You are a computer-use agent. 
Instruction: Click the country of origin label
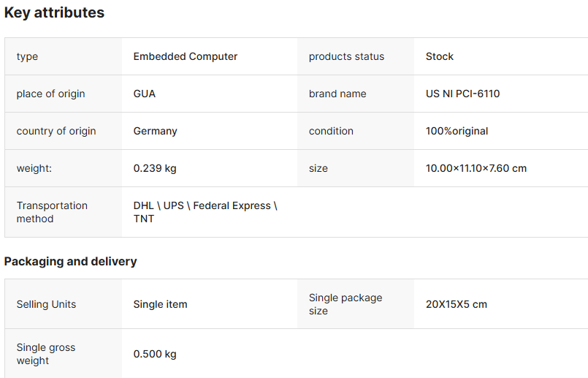pyautogui.click(x=56, y=131)
